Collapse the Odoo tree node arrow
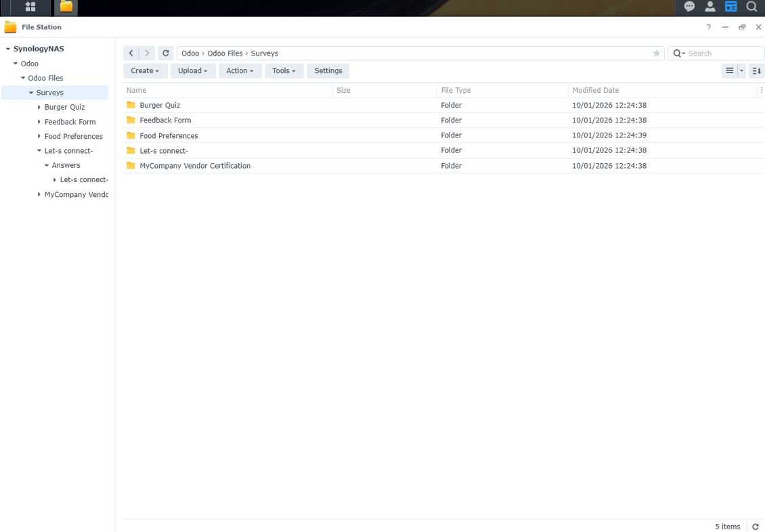The image size is (765, 532). pyautogui.click(x=16, y=64)
